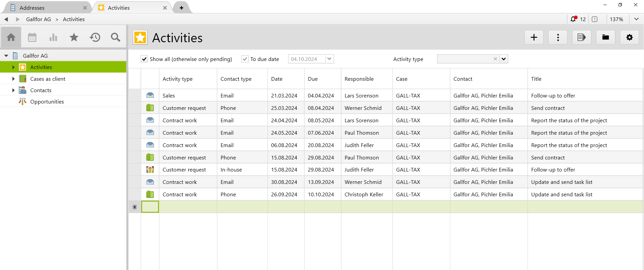Show favorites with the star icon
The width and height of the screenshot is (644, 270).
(x=74, y=37)
